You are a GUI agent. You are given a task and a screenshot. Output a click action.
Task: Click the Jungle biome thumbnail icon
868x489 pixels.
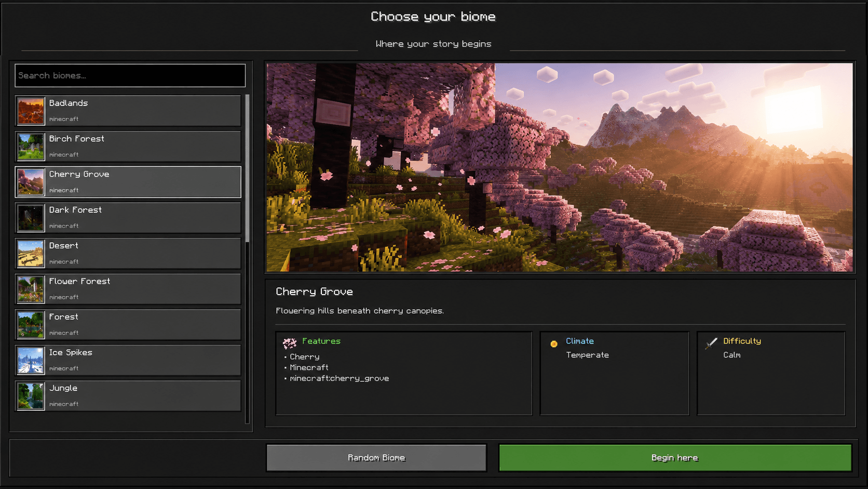(x=31, y=395)
